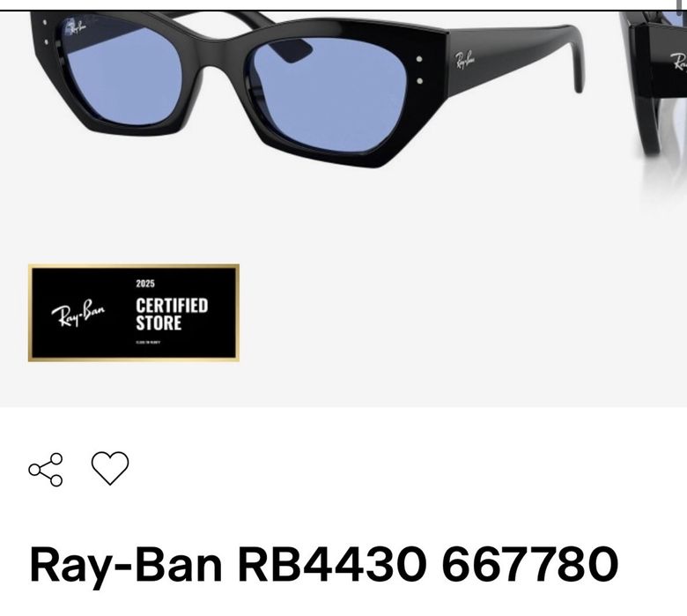Click the CERTIFIED STORE text

[x=172, y=314]
